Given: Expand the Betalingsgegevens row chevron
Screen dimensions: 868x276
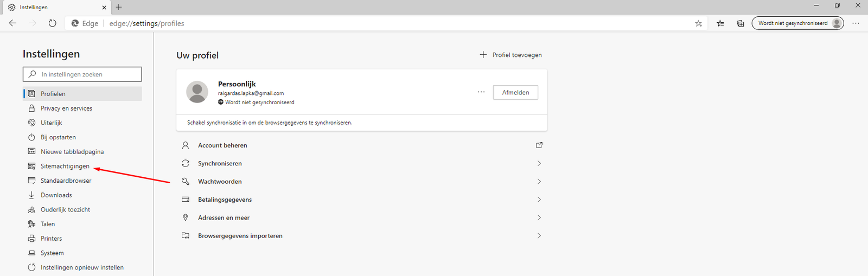Looking at the screenshot, I should pos(539,200).
